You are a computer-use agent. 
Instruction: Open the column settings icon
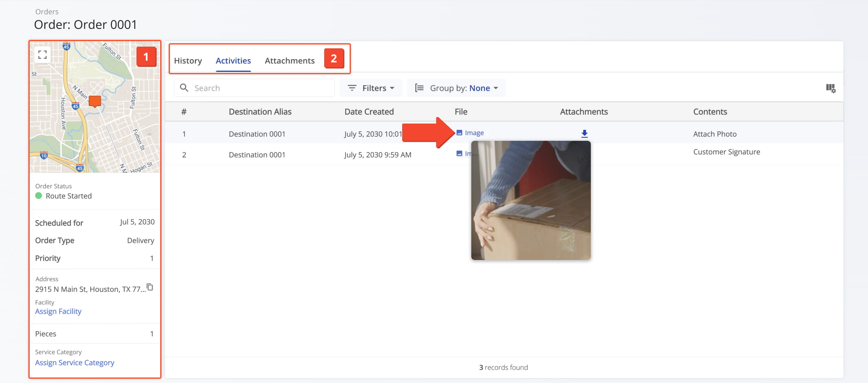pyautogui.click(x=830, y=88)
